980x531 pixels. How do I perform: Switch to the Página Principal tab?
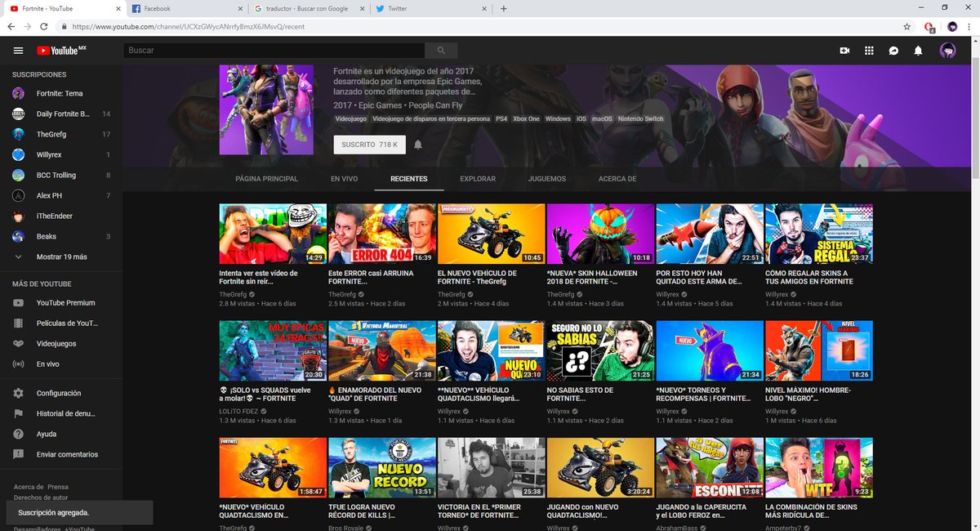(266, 179)
